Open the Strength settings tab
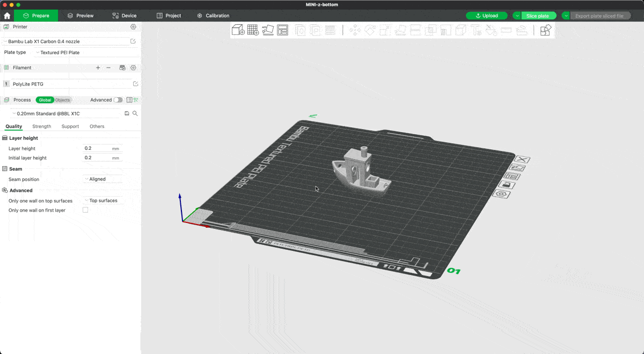This screenshot has height=354, width=644. (41, 127)
